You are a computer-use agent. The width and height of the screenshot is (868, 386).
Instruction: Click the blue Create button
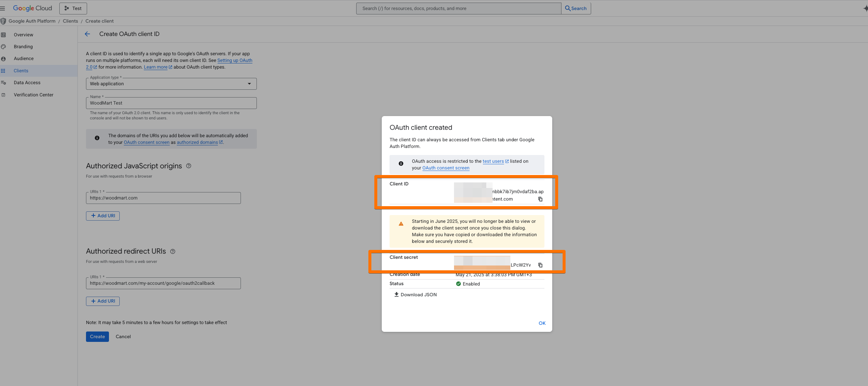(x=97, y=337)
